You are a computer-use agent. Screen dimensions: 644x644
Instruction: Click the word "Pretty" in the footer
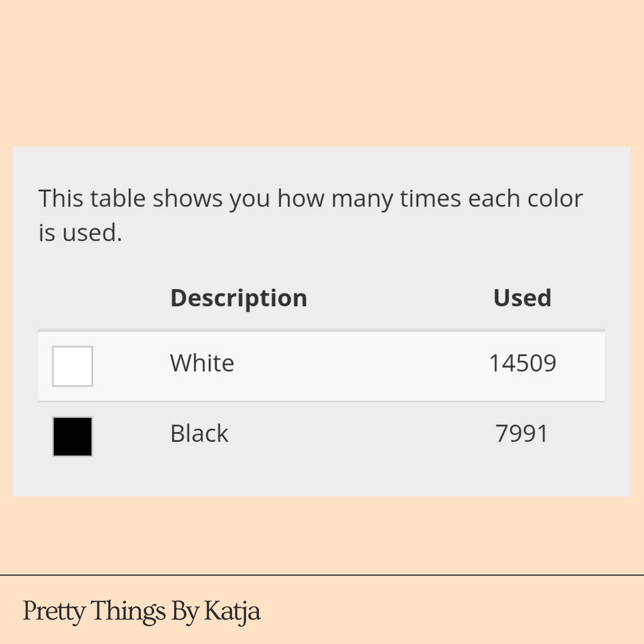[53, 611]
